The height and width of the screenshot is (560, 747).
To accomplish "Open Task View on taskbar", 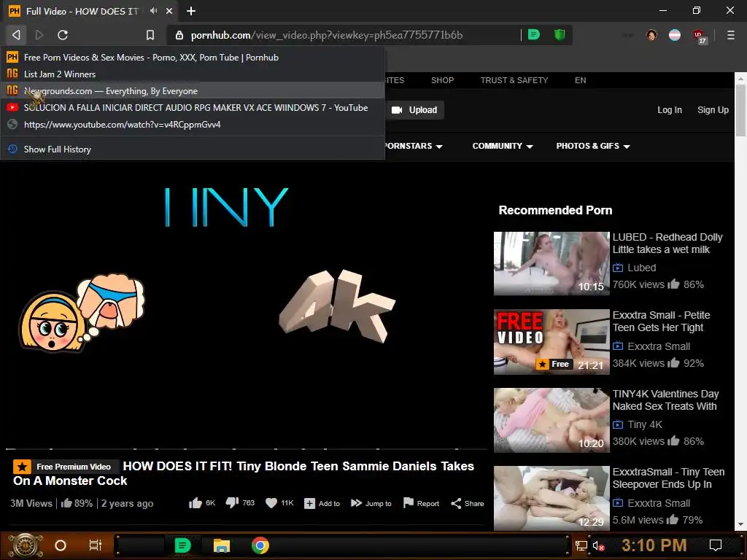I will pyautogui.click(x=96, y=545).
